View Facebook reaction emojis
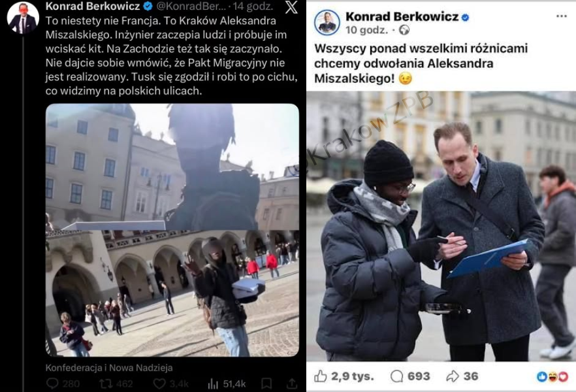 [552, 376]
